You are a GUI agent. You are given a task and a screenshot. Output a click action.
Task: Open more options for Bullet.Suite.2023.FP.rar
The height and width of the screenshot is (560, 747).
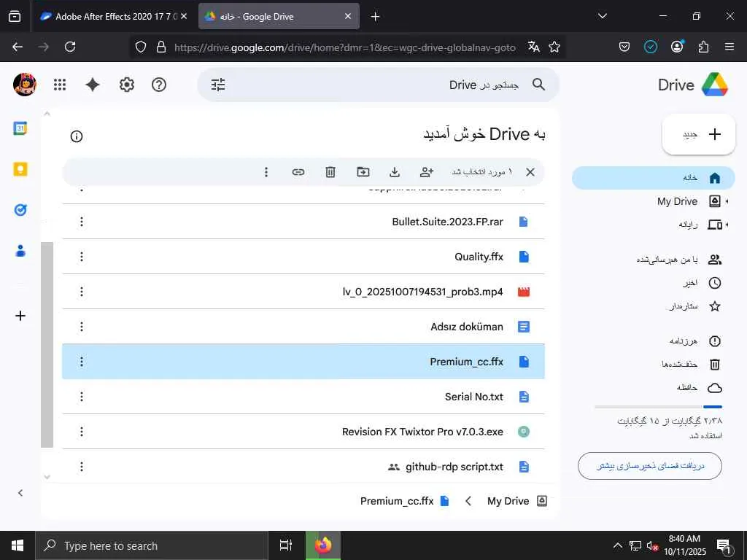click(82, 222)
